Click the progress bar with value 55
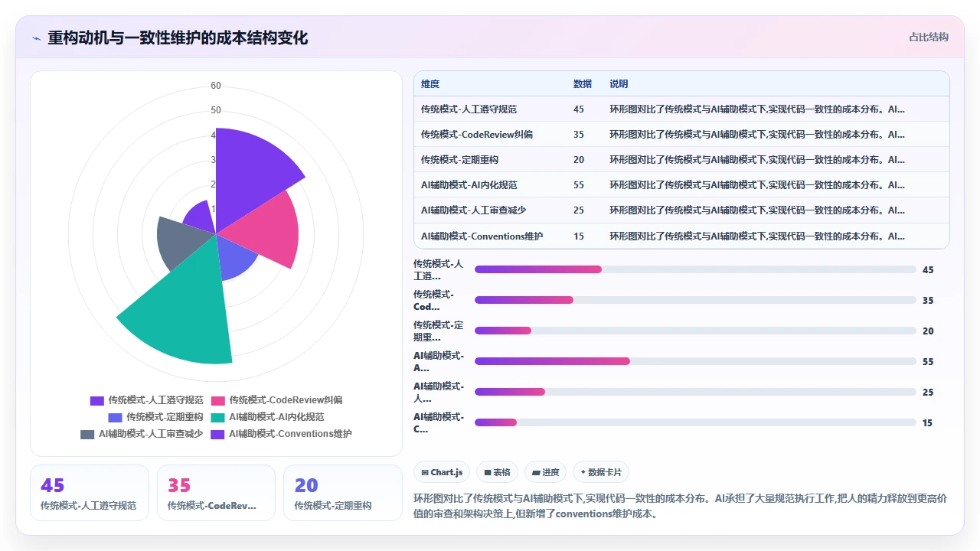 tap(695, 361)
